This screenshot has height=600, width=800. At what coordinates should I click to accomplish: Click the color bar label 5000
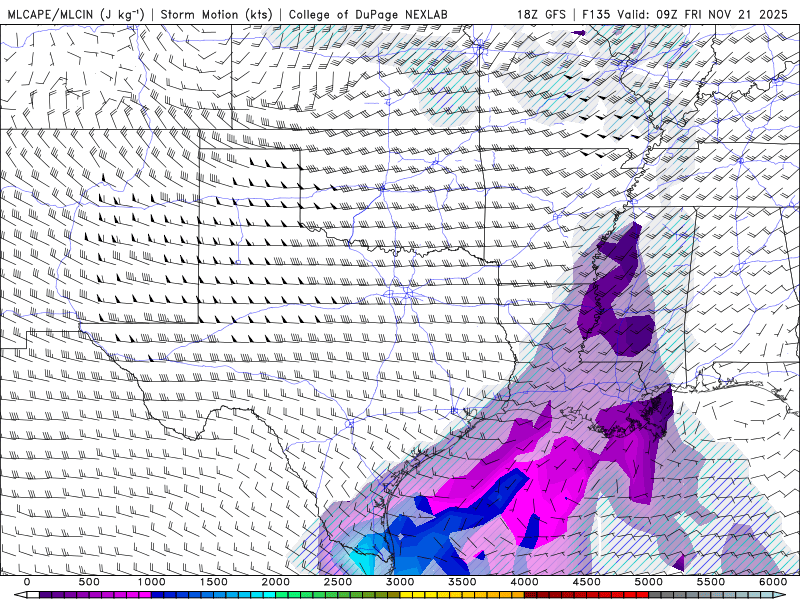click(x=649, y=582)
